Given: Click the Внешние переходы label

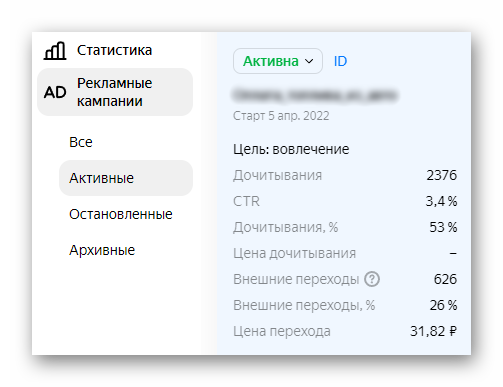Looking at the screenshot, I should tap(296, 279).
